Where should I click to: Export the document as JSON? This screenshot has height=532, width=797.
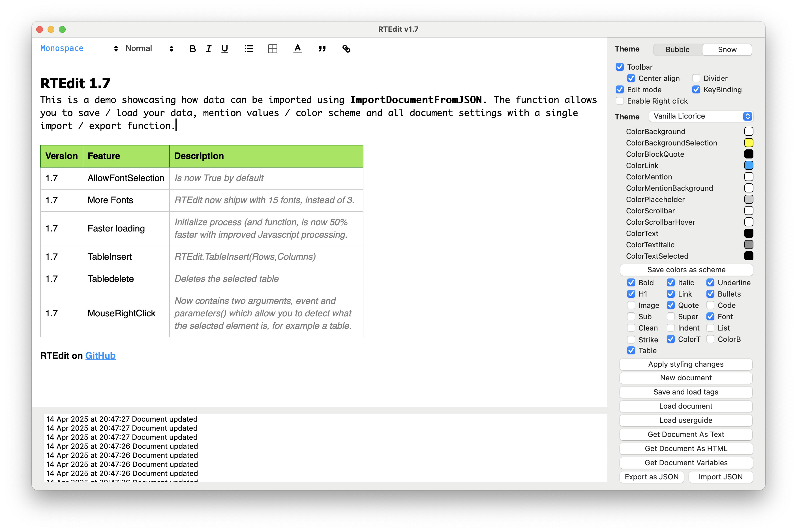pyautogui.click(x=652, y=477)
